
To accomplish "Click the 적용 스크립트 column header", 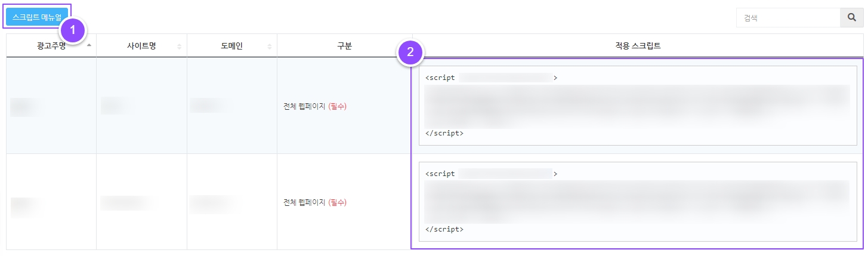I will point(638,46).
